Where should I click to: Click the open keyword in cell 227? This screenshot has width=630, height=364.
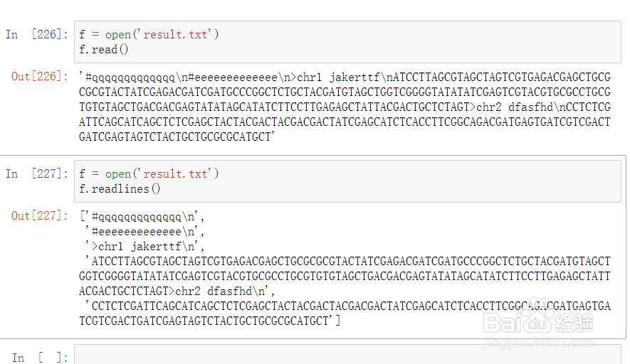click(x=118, y=174)
